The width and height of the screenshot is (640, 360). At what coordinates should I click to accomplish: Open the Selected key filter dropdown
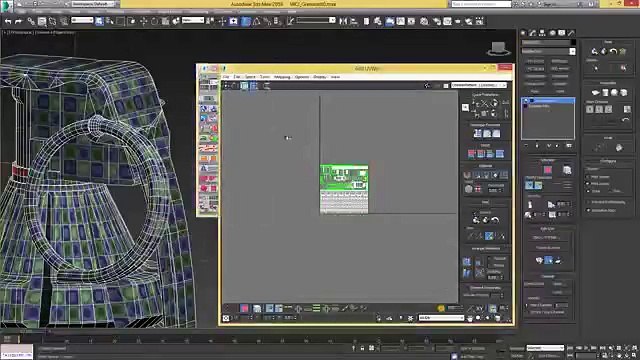point(545,348)
